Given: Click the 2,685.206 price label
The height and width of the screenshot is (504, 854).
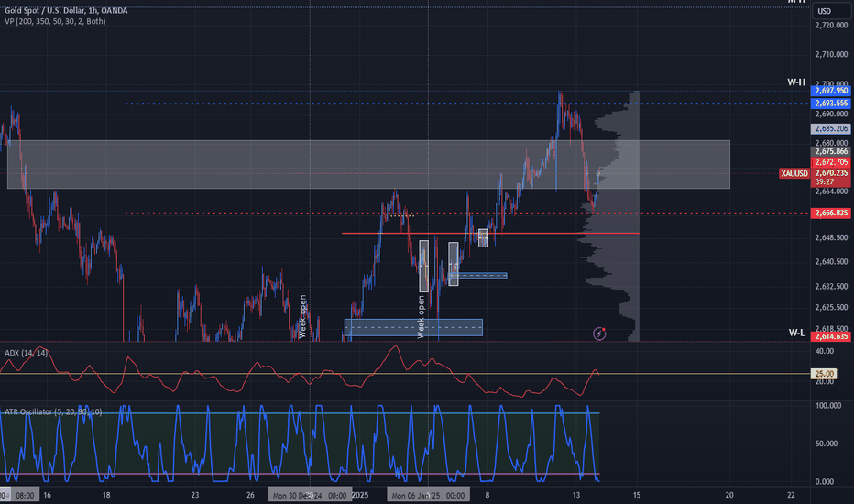Looking at the screenshot, I should tap(830, 128).
